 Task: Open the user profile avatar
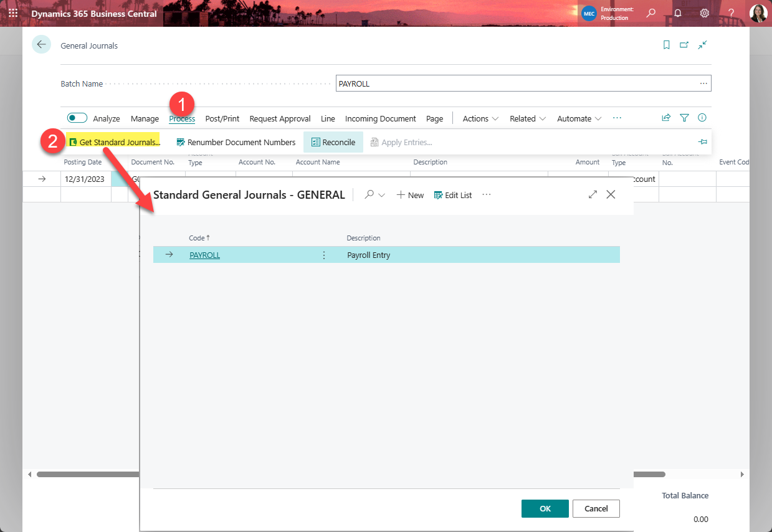[758, 13]
